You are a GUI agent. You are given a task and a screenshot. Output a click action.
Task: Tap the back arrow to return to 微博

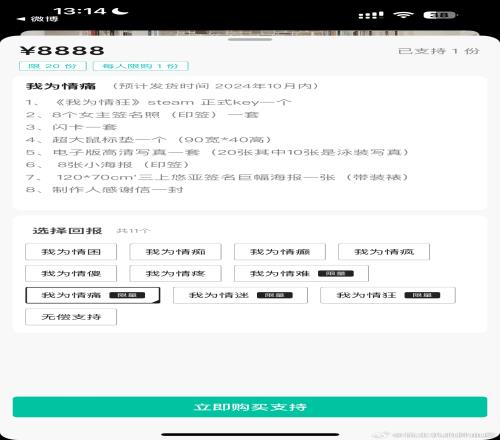point(21,19)
